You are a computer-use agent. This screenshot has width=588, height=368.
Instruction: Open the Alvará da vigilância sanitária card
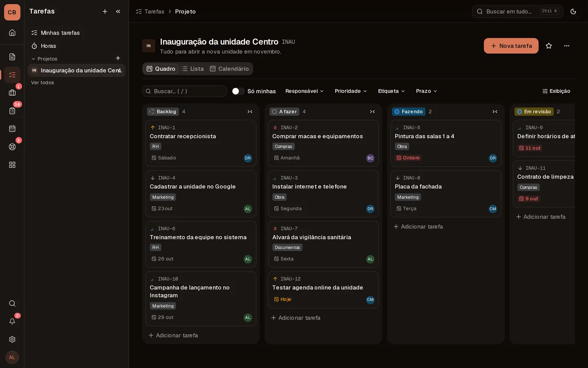[x=323, y=244]
